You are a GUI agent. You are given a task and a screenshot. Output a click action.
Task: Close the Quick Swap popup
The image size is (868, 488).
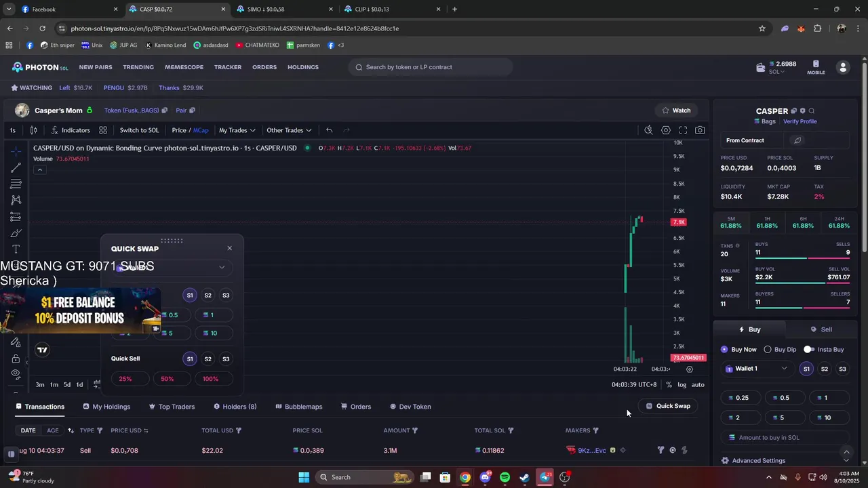(x=230, y=248)
